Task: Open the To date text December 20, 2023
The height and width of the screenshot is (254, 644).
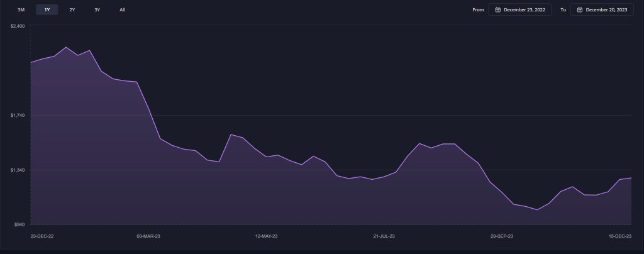Action: [x=606, y=10]
